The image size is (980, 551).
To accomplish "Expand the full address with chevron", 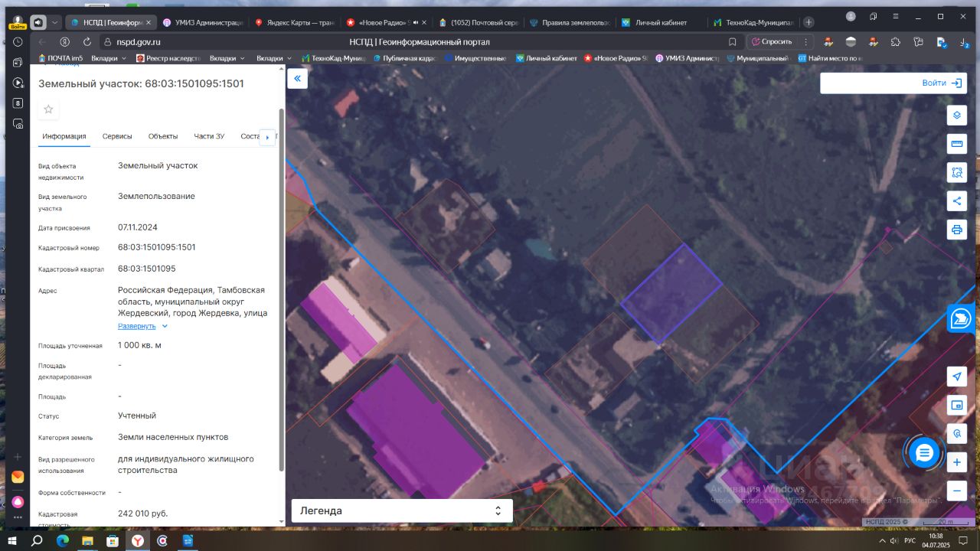I will click(165, 326).
